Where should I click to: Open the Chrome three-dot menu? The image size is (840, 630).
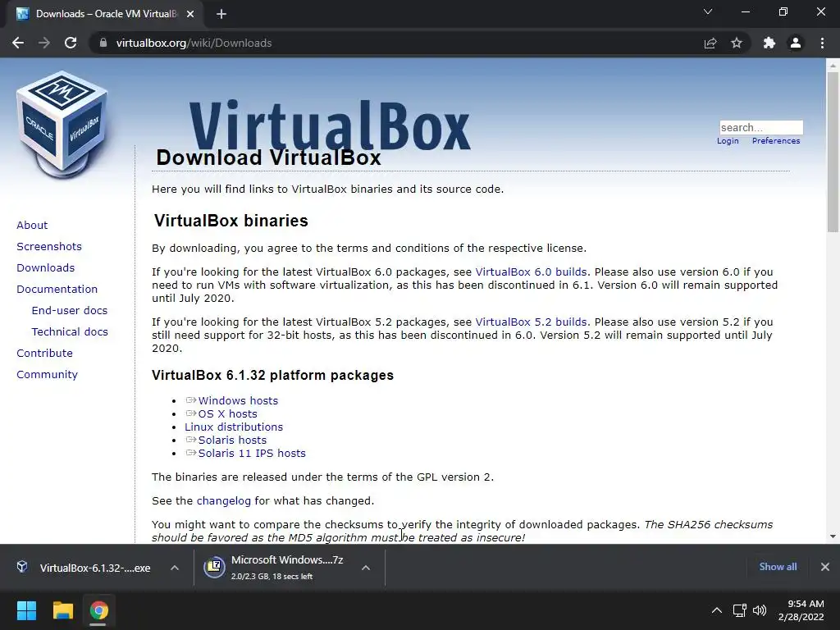coord(822,43)
